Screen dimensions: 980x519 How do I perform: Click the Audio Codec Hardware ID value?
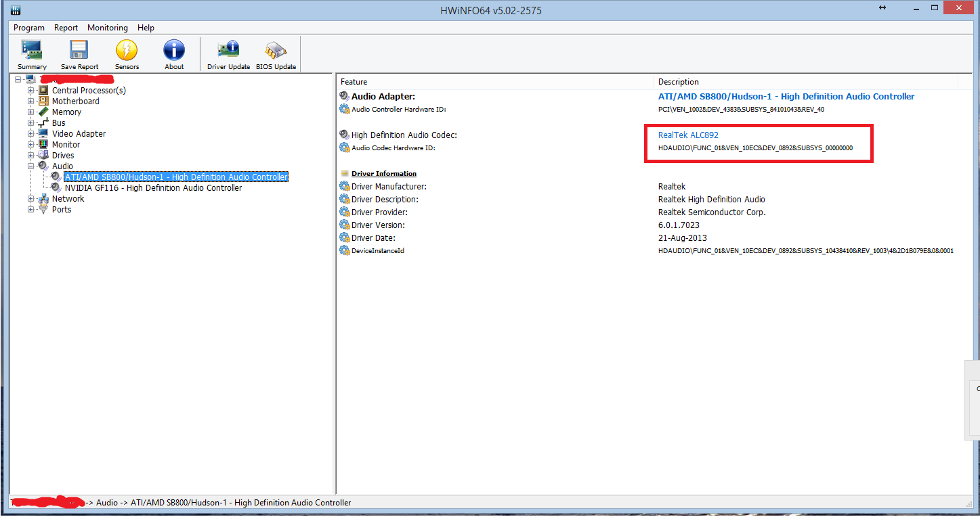pyautogui.click(x=755, y=148)
